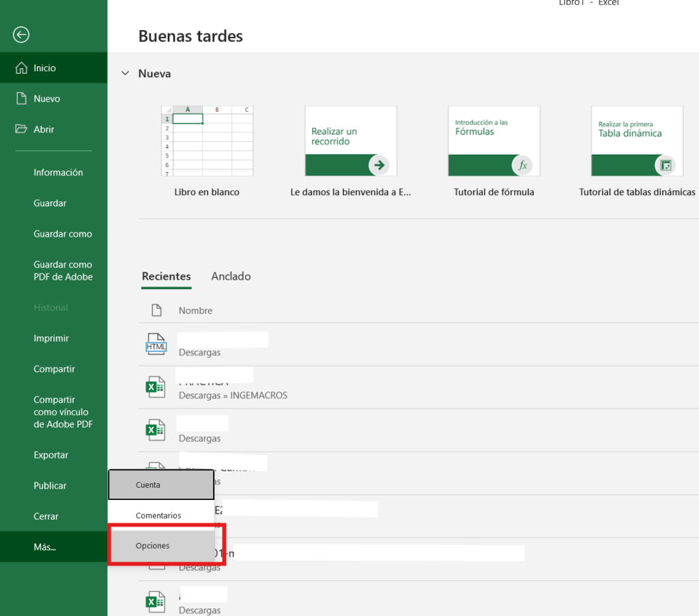This screenshot has height=616, width=699.
Task: Click the Nombre column header
Action: tap(195, 310)
